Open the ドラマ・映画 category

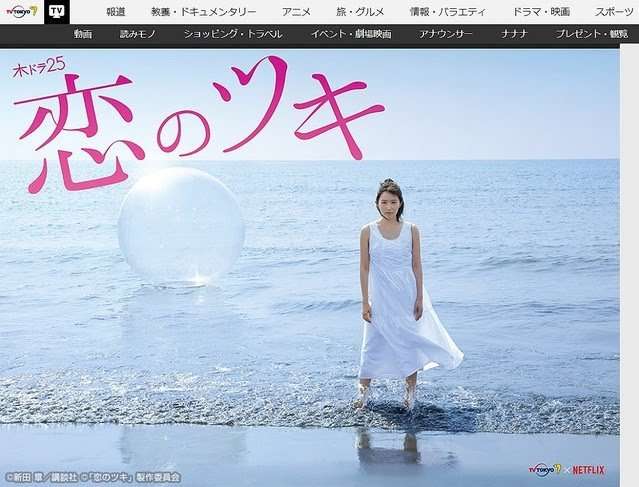[541, 12]
